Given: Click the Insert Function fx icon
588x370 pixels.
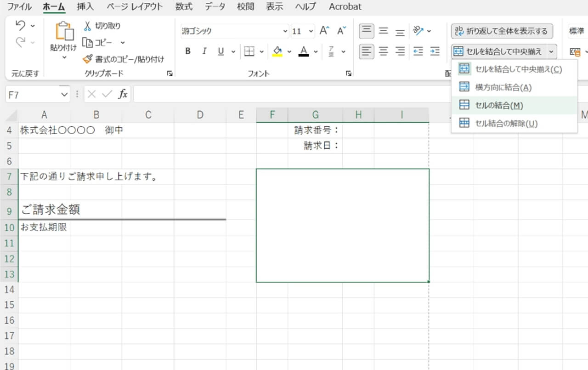Looking at the screenshot, I should pyautogui.click(x=123, y=94).
